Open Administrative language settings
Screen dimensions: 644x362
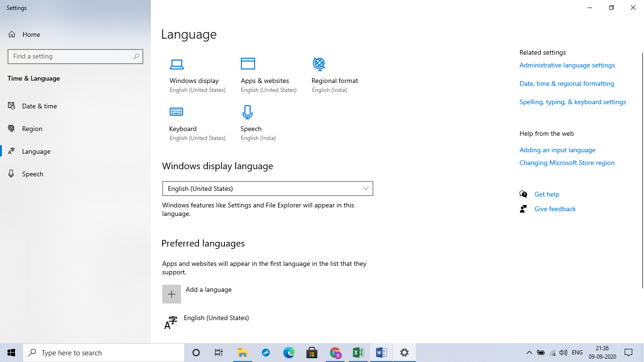click(567, 65)
